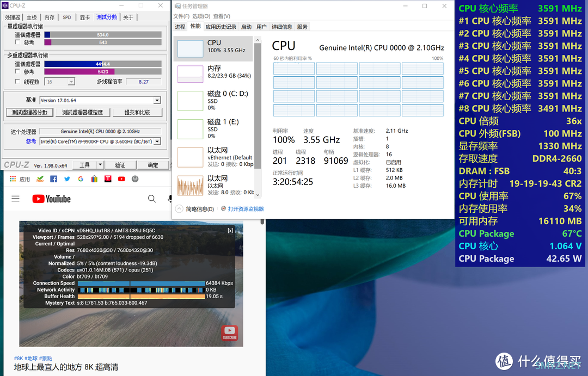Select Memory (内存) thumbnail in Task Manager
The image size is (588, 376).
coord(190,74)
